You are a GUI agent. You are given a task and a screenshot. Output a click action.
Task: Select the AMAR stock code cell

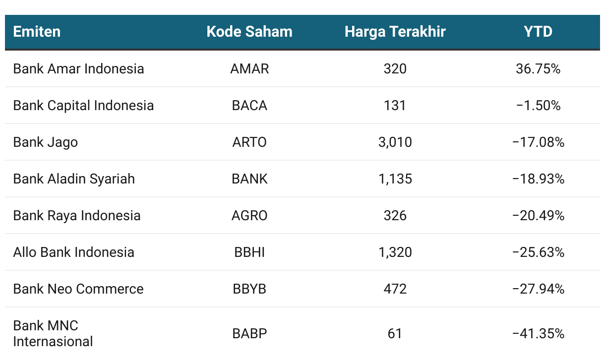click(x=249, y=68)
